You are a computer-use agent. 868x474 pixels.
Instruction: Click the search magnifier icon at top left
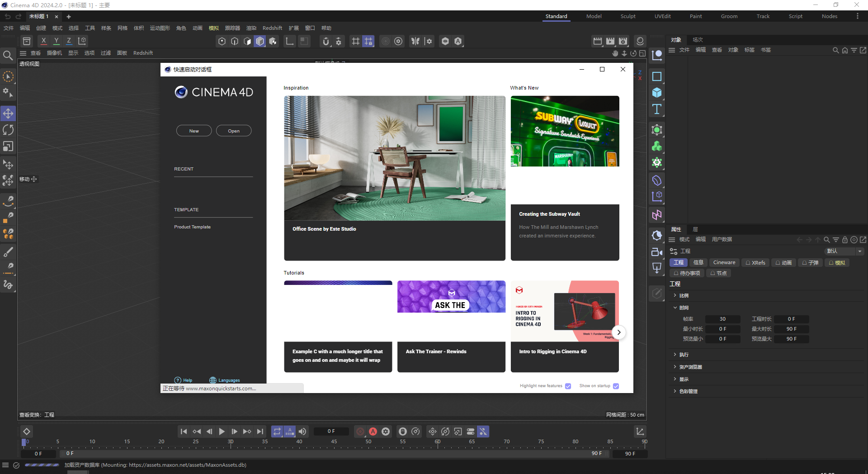click(8, 56)
